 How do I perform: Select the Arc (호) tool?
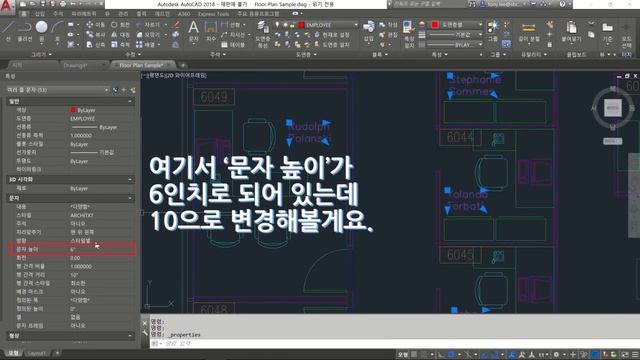57,31
